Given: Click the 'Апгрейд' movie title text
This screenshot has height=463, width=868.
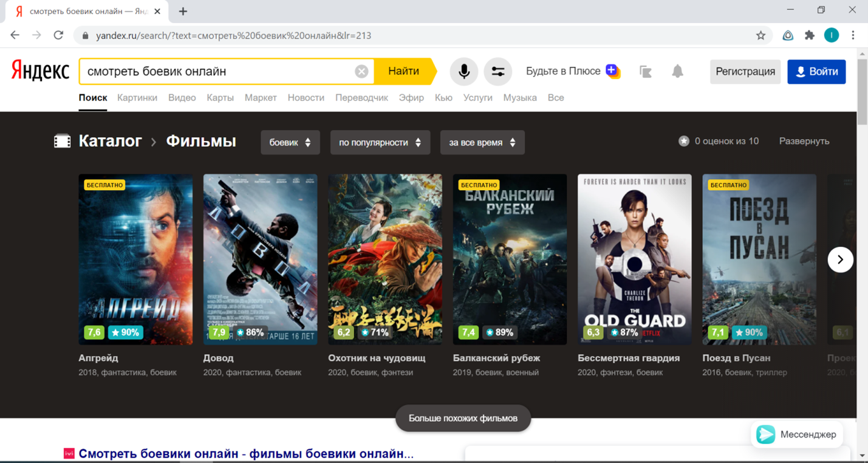Looking at the screenshot, I should [98, 358].
